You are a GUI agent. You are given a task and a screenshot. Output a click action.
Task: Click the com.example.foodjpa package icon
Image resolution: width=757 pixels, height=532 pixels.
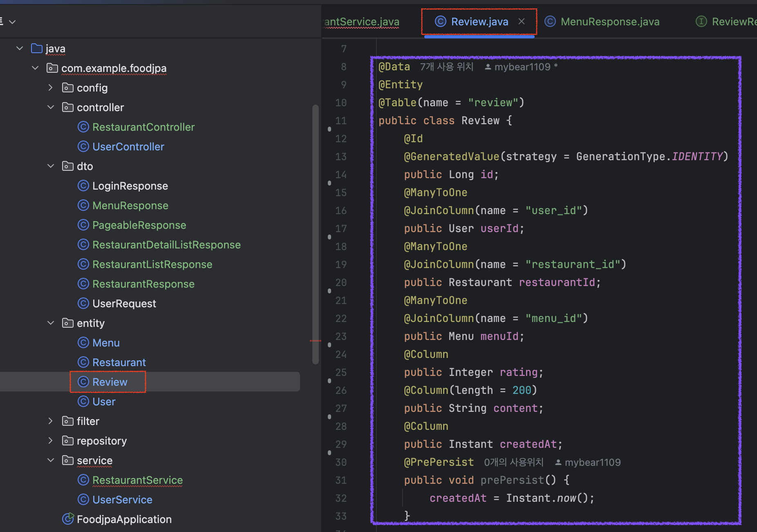tap(52, 68)
